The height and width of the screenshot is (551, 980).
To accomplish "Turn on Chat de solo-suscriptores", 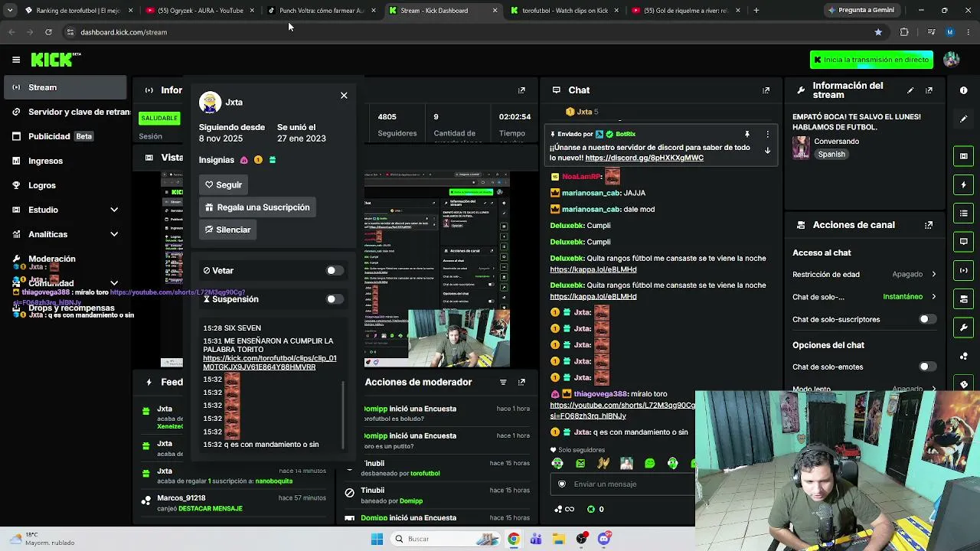I will pyautogui.click(x=927, y=319).
